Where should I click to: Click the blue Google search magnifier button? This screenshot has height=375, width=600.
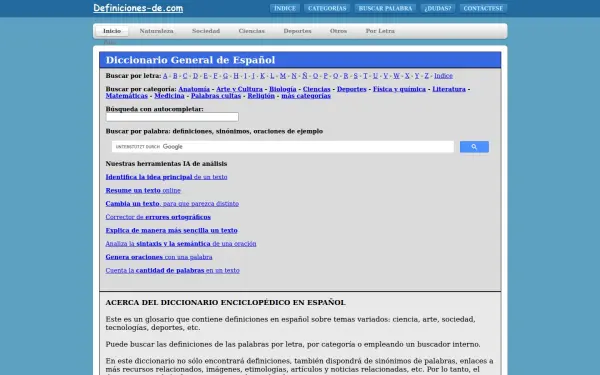pos(474,147)
